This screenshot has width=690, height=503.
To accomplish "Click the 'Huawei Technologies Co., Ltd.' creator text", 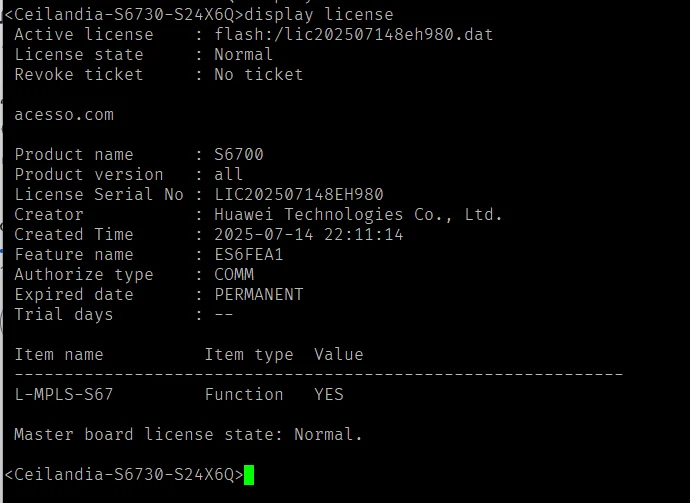I will click(358, 215).
